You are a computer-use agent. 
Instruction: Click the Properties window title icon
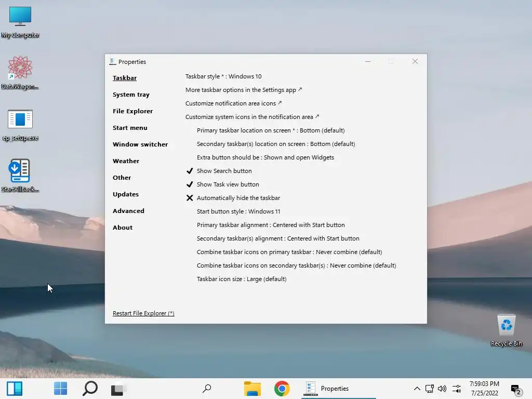coord(113,61)
